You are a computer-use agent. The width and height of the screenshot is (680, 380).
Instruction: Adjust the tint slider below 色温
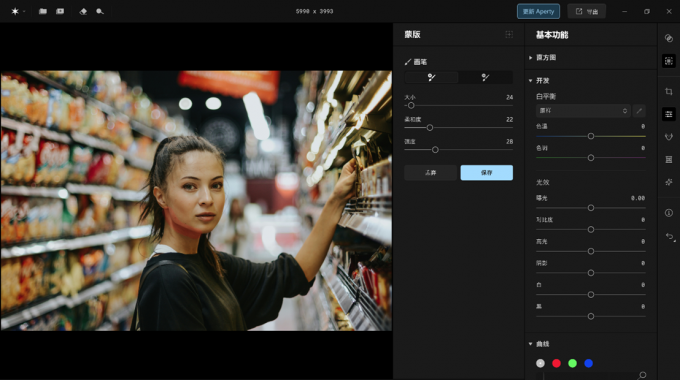coord(591,158)
